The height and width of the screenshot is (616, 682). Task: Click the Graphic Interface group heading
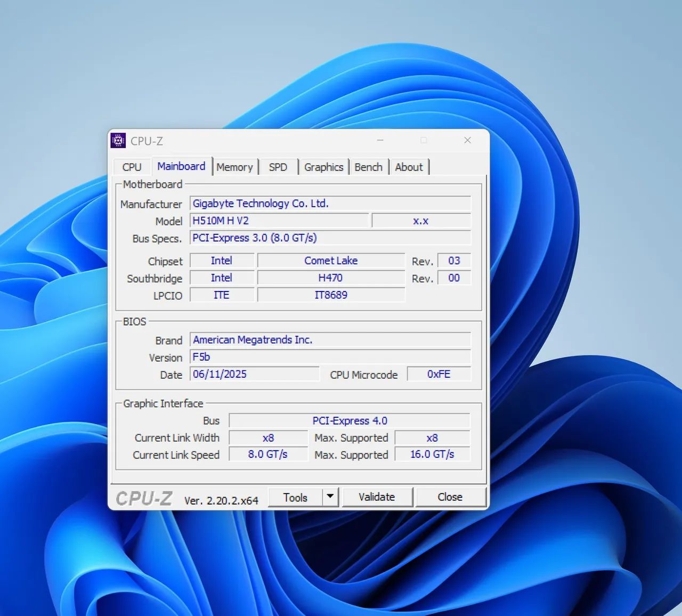[x=163, y=403]
